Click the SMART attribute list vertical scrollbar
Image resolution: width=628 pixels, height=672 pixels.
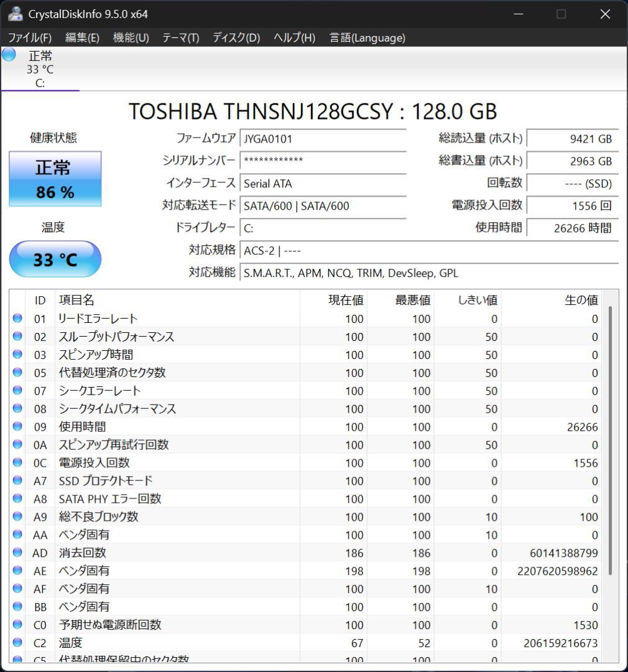610,441
